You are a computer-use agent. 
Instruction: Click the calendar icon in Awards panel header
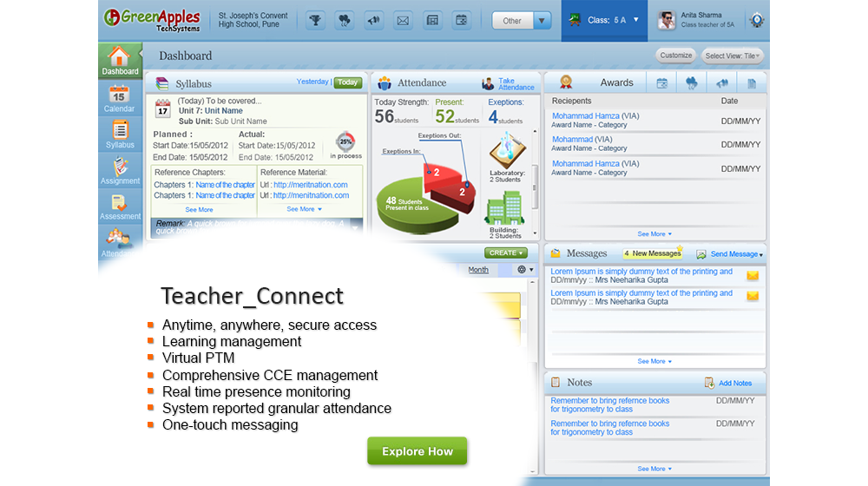point(661,83)
